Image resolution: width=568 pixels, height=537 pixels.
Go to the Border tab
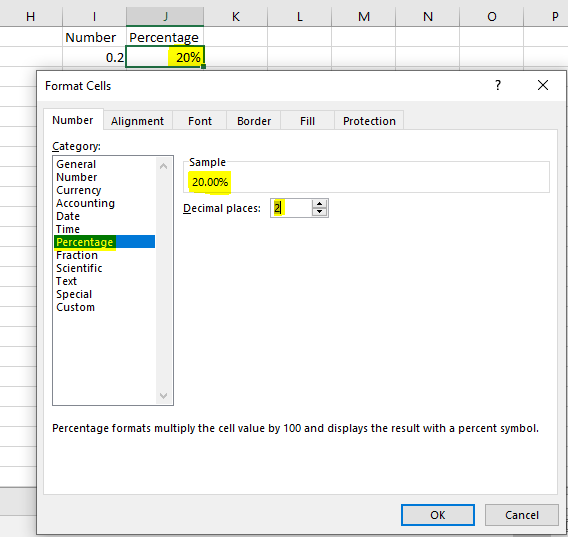(254, 121)
